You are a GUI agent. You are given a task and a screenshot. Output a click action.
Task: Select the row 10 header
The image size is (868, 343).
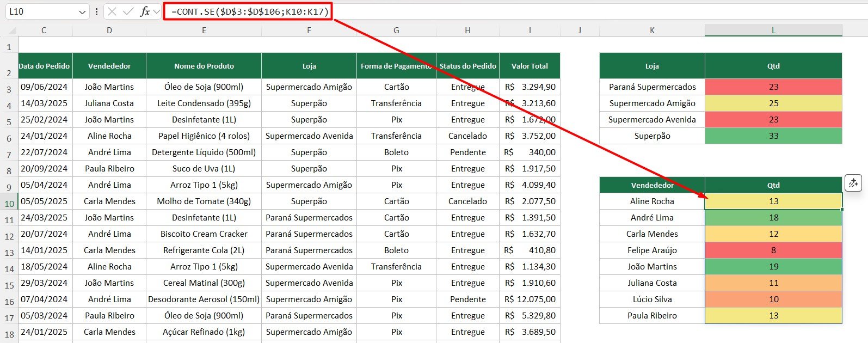coord(9,204)
